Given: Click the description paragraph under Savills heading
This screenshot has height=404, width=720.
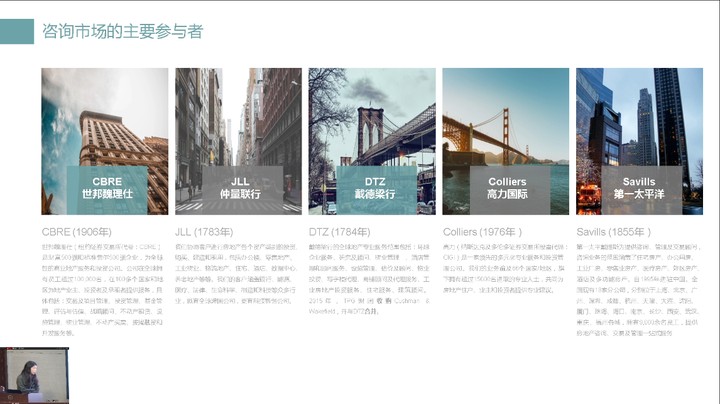Looking at the screenshot, I should (638, 290).
